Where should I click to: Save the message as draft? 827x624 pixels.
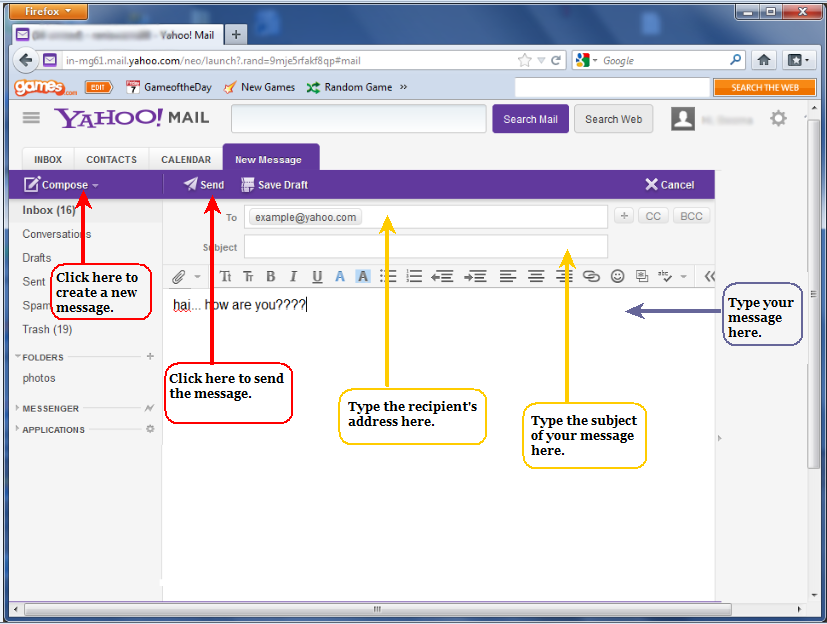274,185
